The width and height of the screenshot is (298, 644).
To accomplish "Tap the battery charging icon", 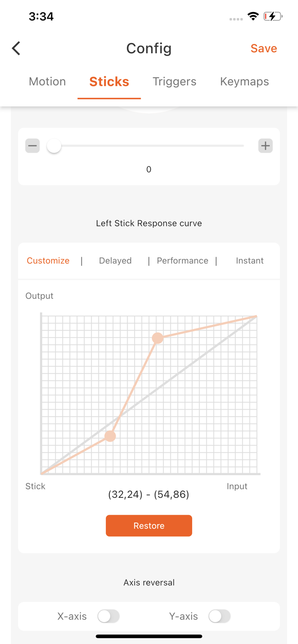I will click(273, 17).
